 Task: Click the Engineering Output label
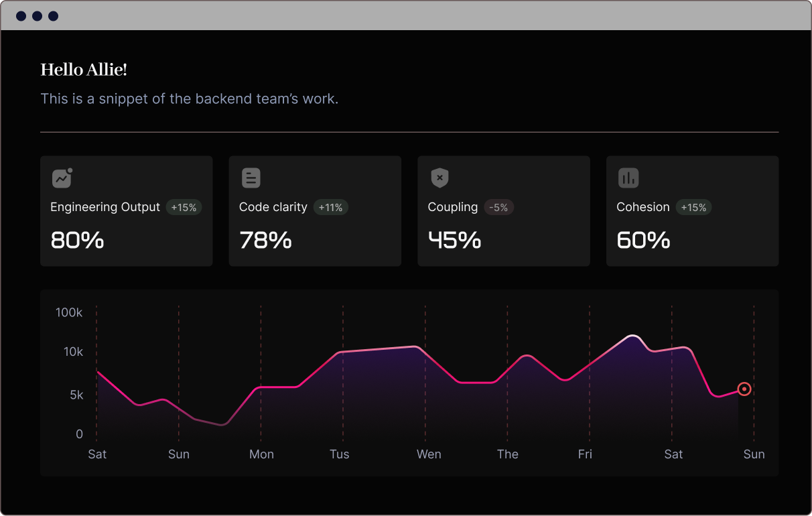click(x=105, y=207)
